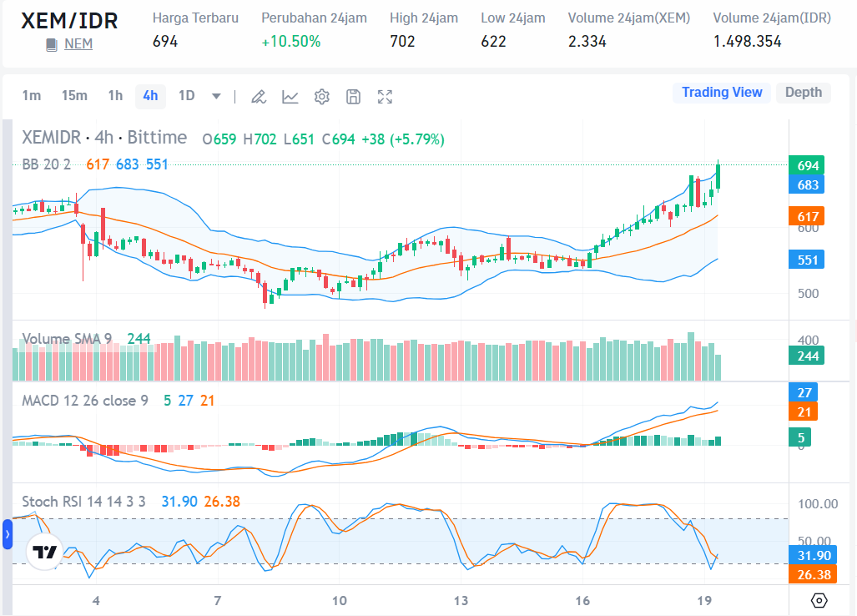Click the MACD 12 26 close 9 label
The height and width of the screenshot is (616, 857).
(85, 401)
